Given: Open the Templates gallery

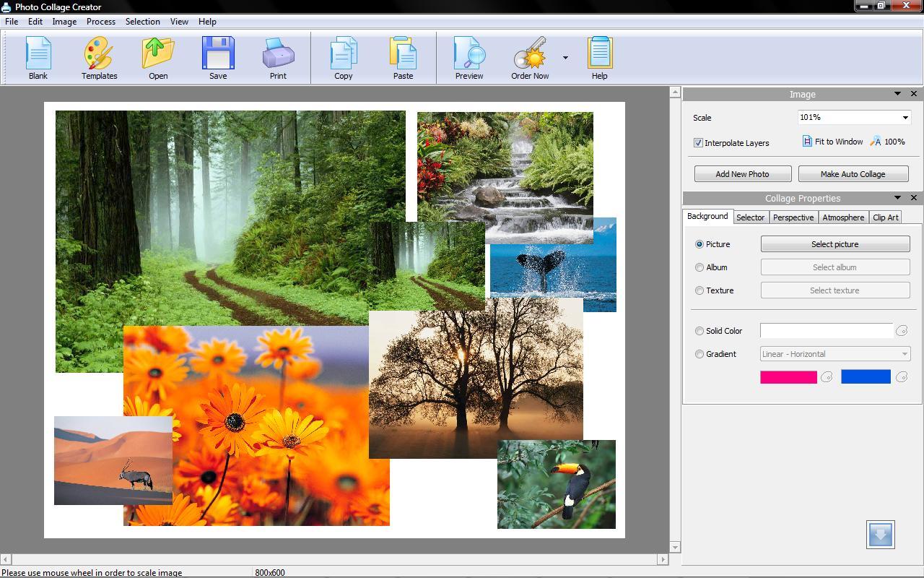Looking at the screenshot, I should tap(98, 58).
